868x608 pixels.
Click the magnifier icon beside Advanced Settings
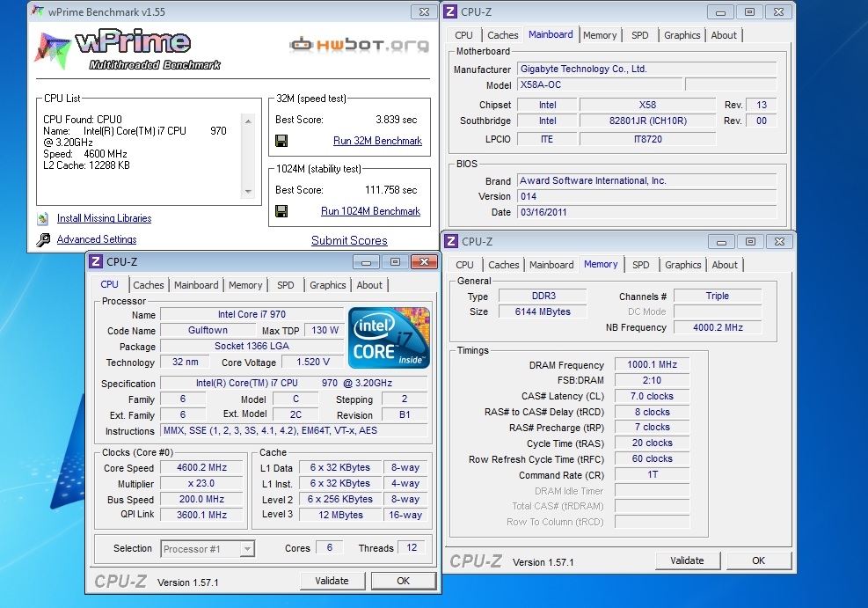(x=42, y=240)
